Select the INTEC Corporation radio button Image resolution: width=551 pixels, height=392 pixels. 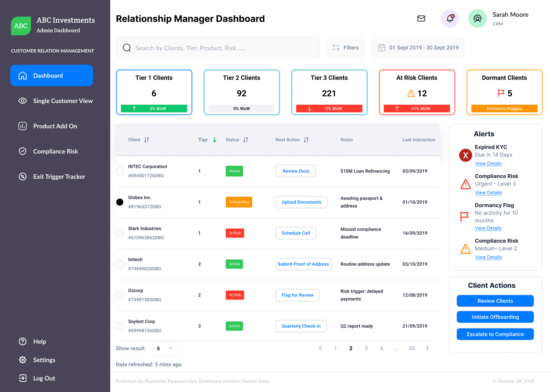(x=120, y=171)
